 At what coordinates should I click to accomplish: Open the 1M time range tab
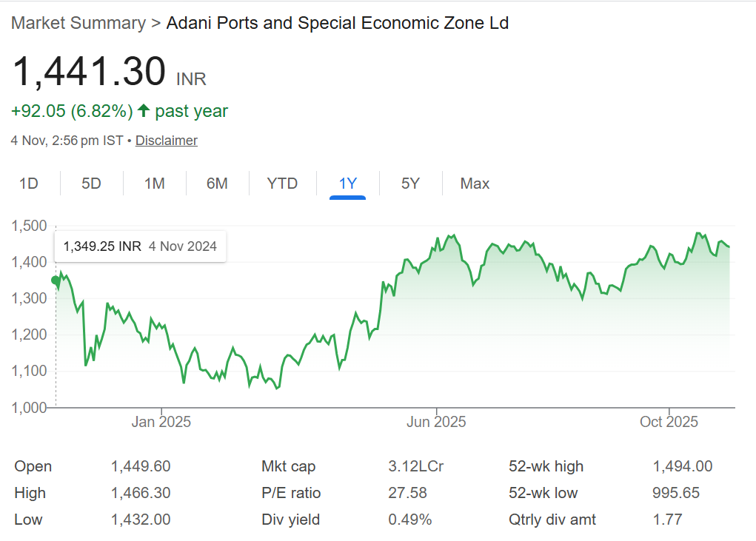point(154,184)
